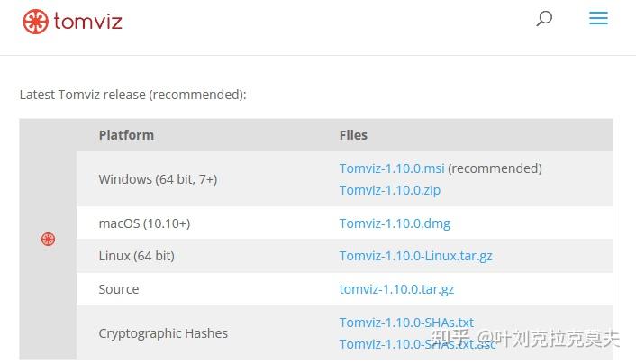Click the red tomviz icon beside the table
This screenshot has width=636, height=364.
48,239
